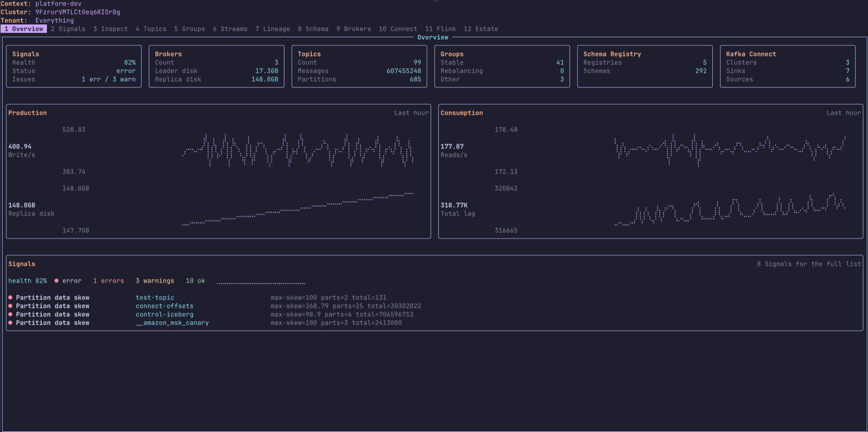The height and width of the screenshot is (432, 868).
Task: Click the Leader disk 17.3GB value
Action: coord(267,71)
